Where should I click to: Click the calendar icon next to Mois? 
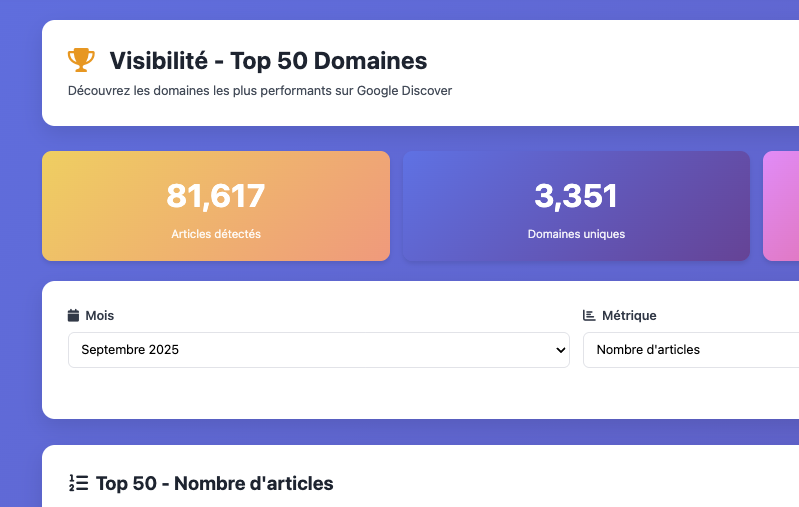[73, 315]
